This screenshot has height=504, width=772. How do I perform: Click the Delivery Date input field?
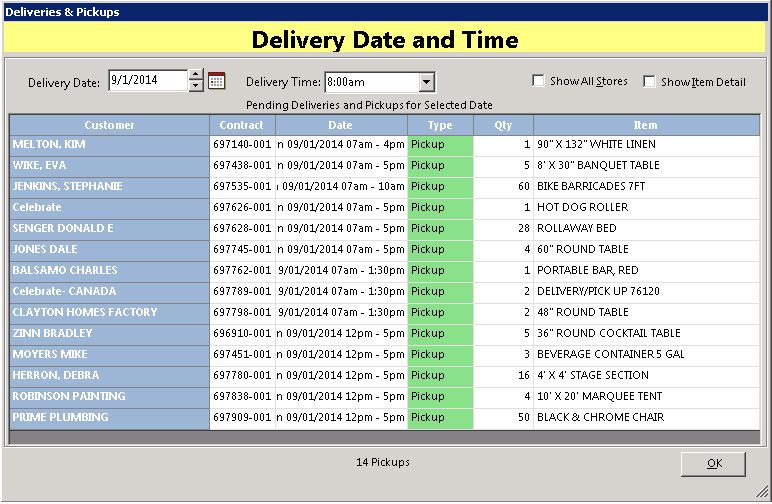tap(147, 81)
